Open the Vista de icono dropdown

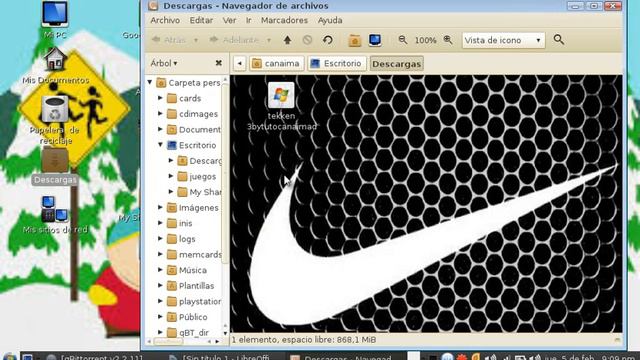pos(503,40)
